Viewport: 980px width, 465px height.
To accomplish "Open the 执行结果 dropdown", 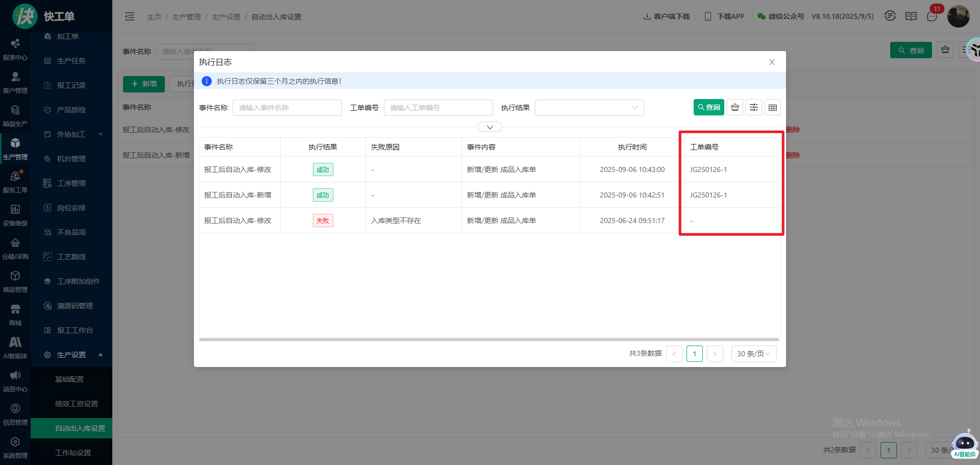I will [589, 108].
